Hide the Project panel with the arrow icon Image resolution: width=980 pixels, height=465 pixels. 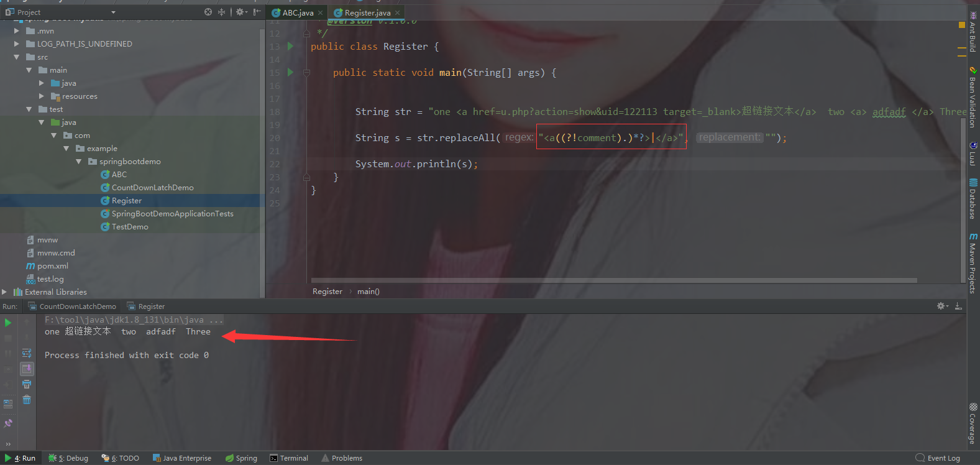click(x=257, y=12)
